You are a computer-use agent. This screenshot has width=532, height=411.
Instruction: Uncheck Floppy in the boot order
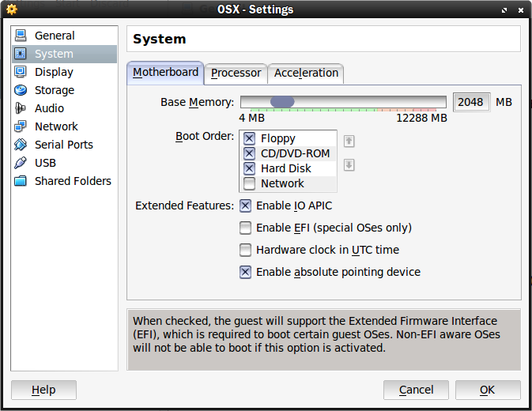[x=249, y=138]
